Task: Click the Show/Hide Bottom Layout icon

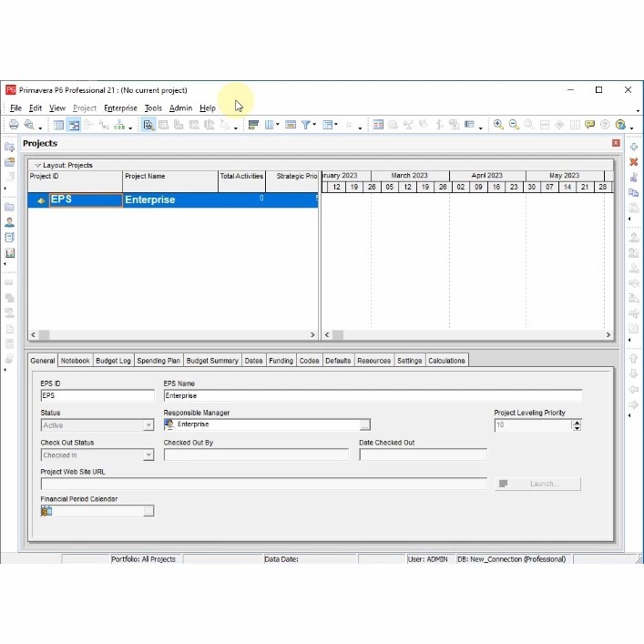Action: pyautogui.click(x=148, y=125)
